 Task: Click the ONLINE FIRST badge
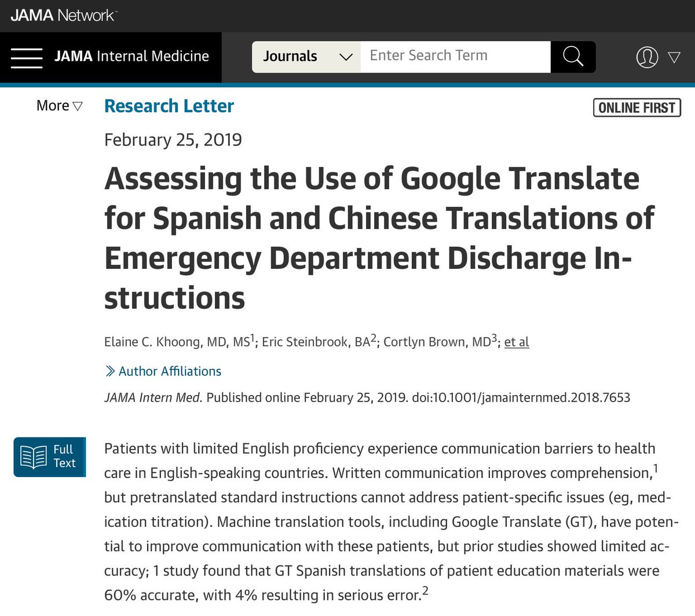[x=637, y=108]
